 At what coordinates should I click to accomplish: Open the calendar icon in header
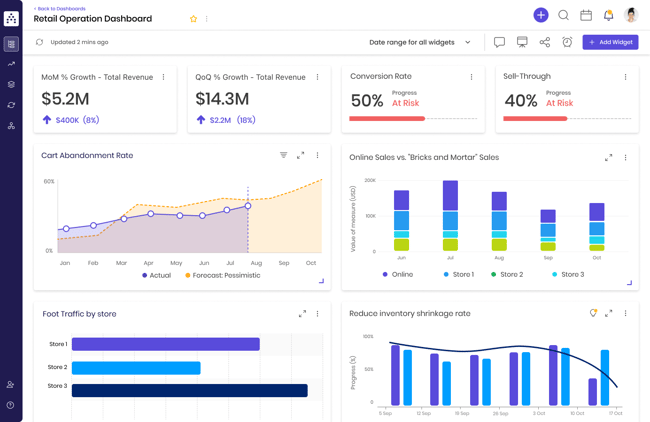[586, 15]
